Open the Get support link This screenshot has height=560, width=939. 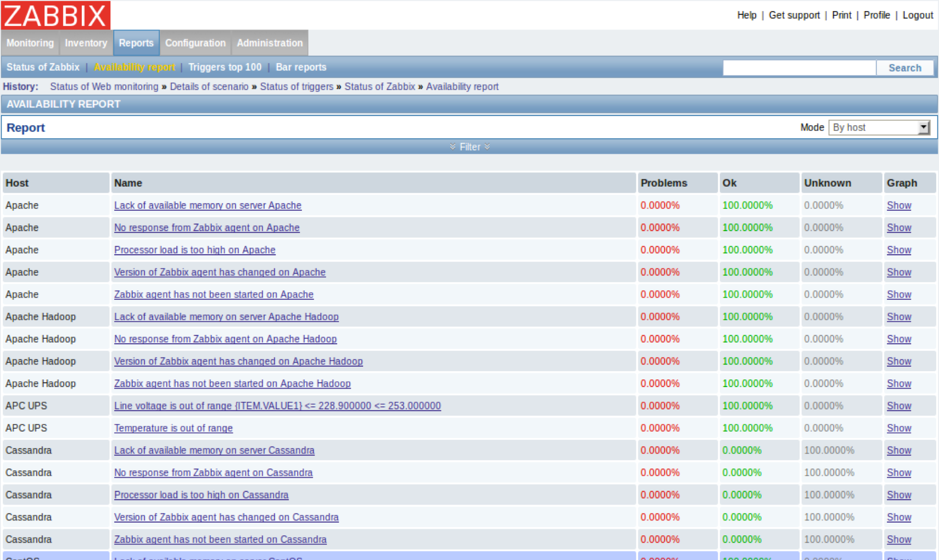[794, 15]
